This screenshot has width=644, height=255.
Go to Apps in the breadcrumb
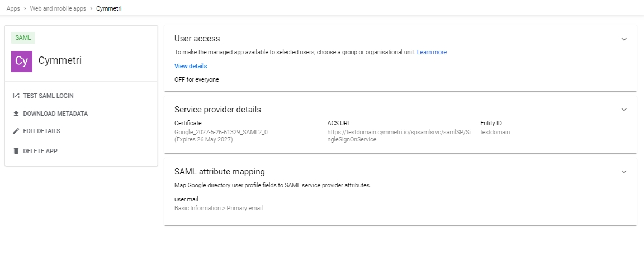[13, 9]
